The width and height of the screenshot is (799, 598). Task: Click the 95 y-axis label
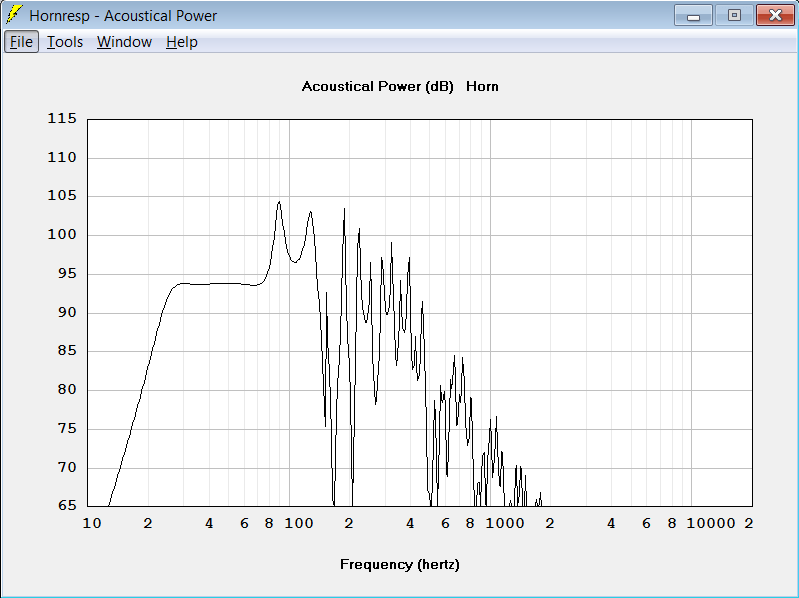(67, 274)
